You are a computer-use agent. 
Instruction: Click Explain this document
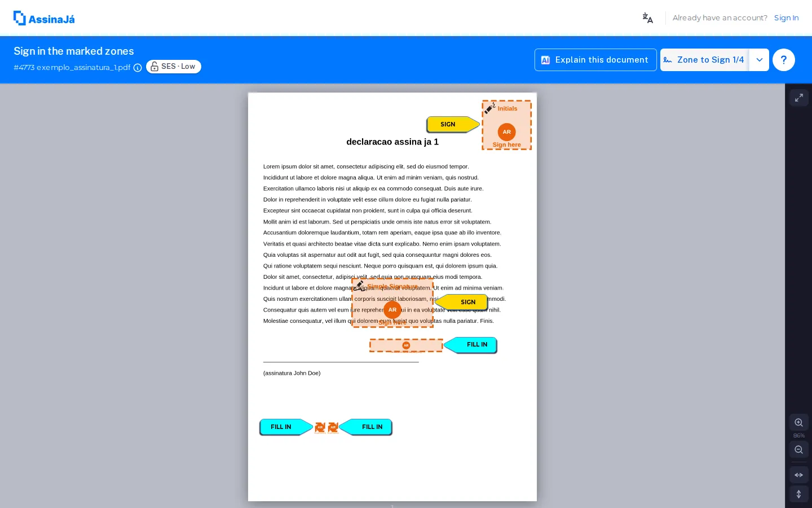(595, 60)
